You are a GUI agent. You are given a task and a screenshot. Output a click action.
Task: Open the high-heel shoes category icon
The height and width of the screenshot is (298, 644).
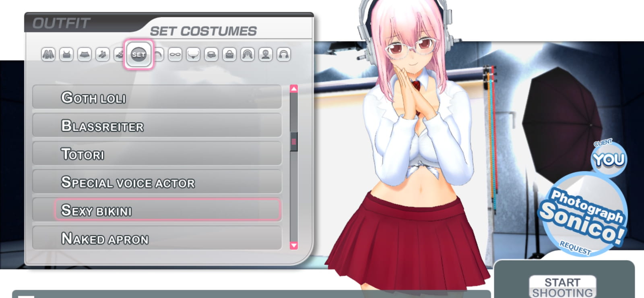click(x=119, y=54)
